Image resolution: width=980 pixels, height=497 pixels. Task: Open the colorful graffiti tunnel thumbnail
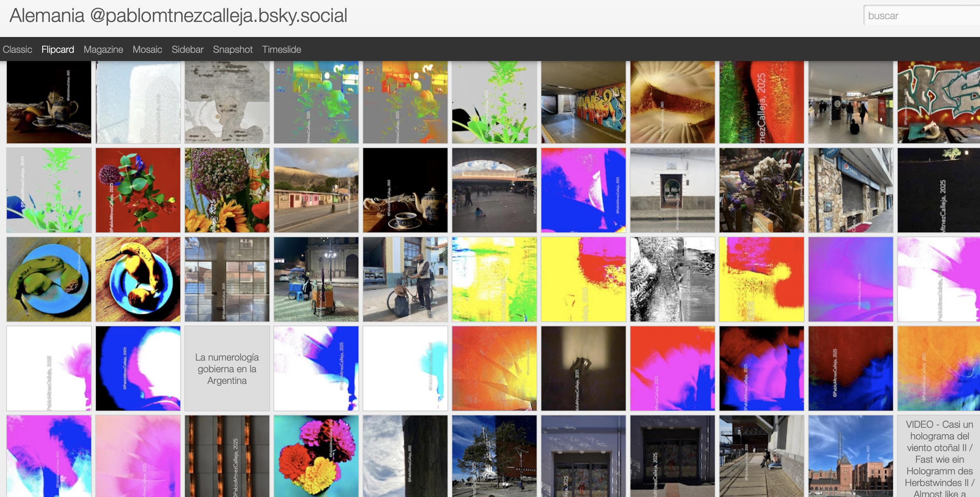[x=583, y=102]
